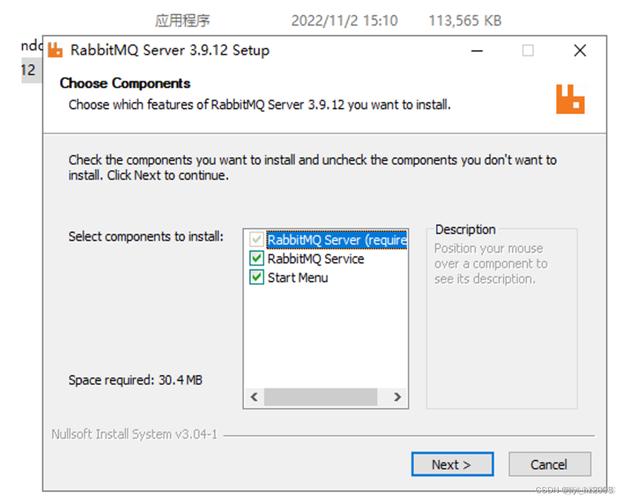Uncheck the Start Menu checkbox
This screenshot has width=621, height=500.
[257, 277]
